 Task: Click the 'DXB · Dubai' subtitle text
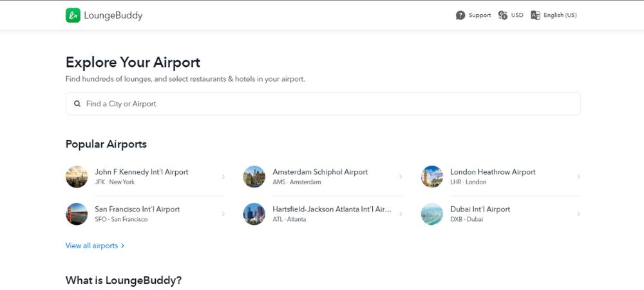click(x=466, y=219)
